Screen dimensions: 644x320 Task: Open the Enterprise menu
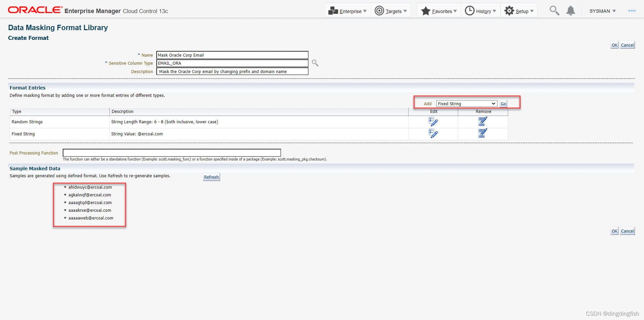(347, 11)
